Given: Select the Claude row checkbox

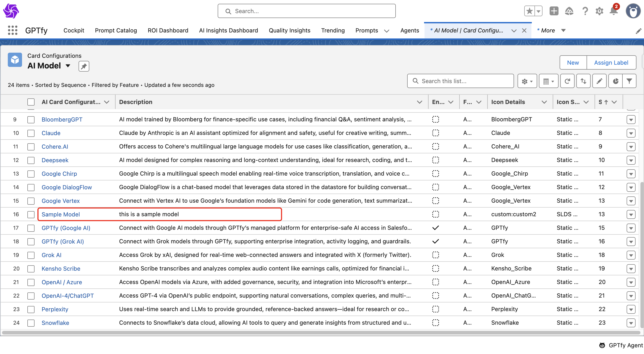Looking at the screenshot, I should tap(31, 133).
